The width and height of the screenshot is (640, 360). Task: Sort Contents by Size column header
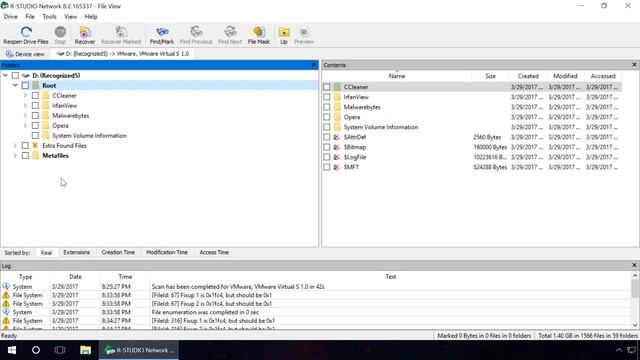490,76
